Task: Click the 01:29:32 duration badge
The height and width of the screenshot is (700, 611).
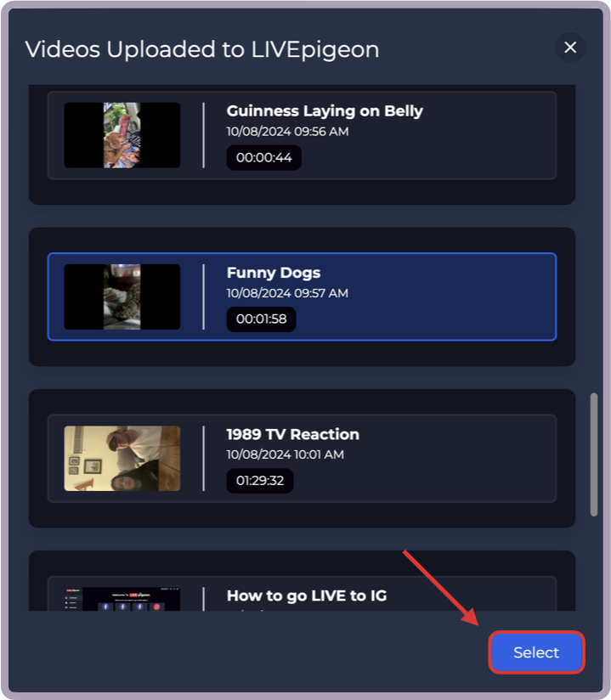Action: point(260,481)
